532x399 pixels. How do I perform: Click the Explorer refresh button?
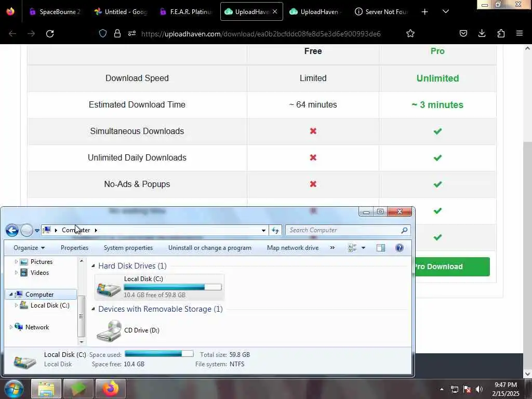pos(275,230)
